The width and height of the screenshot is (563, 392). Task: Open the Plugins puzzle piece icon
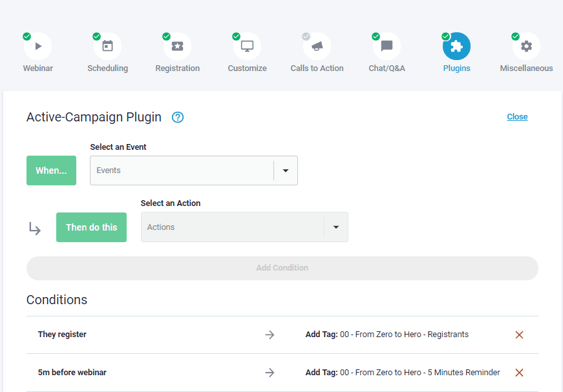pyautogui.click(x=457, y=46)
